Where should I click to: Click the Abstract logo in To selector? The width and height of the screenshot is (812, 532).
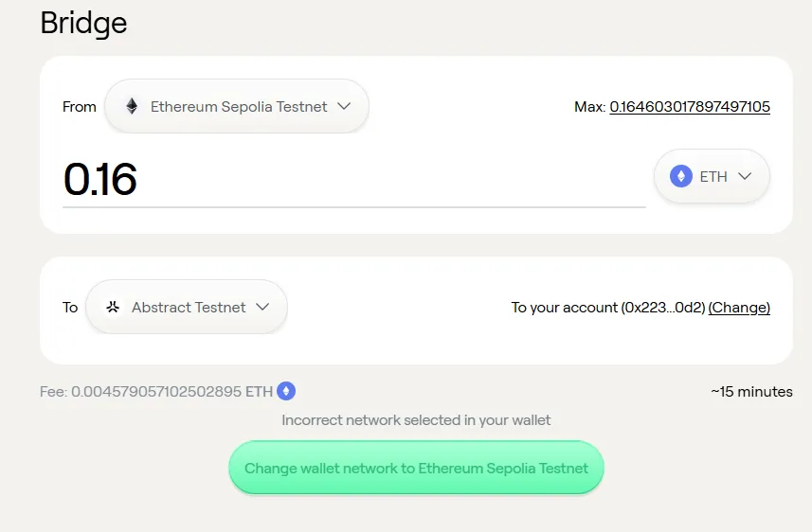[x=113, y=308]
